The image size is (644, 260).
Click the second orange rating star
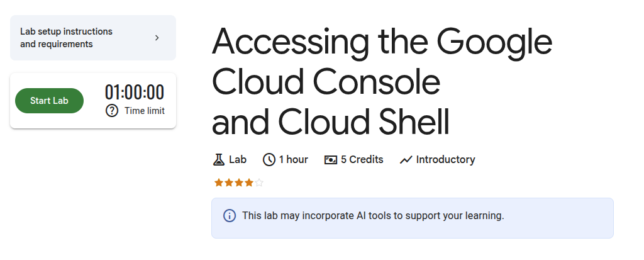pyautogui.click(x=229, y=183)
